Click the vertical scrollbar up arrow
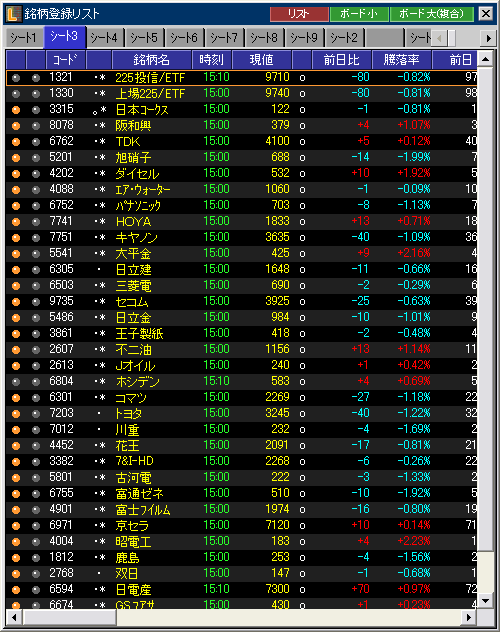Image resolution: width=500 pixels, height=632 pixels. pyautogui.click(x=485, y=59)
